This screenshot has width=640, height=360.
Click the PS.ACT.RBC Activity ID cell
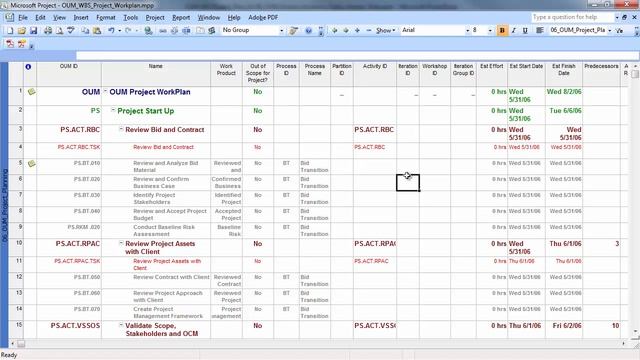[375, 133]
